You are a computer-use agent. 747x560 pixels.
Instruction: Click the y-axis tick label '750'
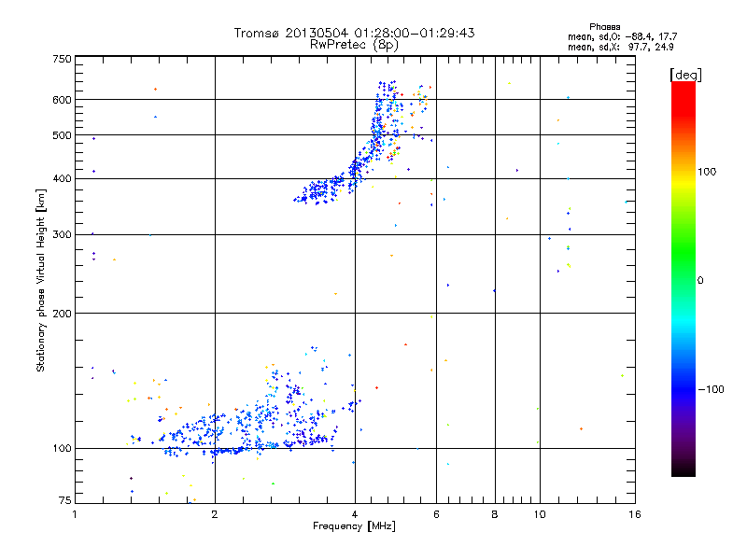point(63,59)
